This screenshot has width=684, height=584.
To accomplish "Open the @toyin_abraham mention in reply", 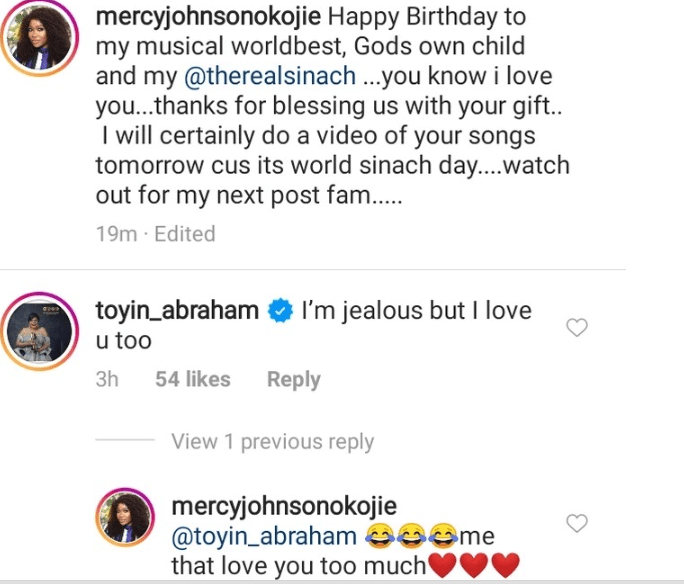I will pyautogui.click(x=264, y=538).
